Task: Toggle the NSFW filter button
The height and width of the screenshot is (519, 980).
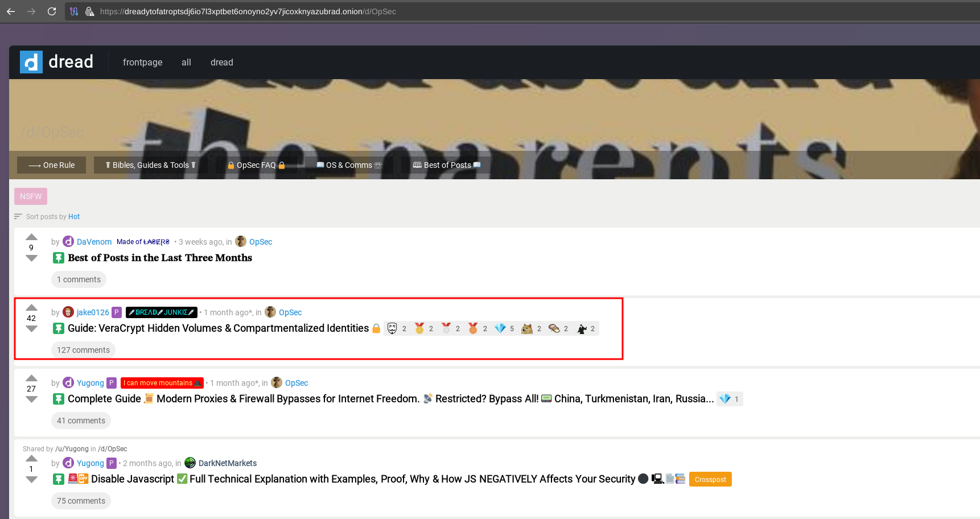Action: (x=31, y=196)
